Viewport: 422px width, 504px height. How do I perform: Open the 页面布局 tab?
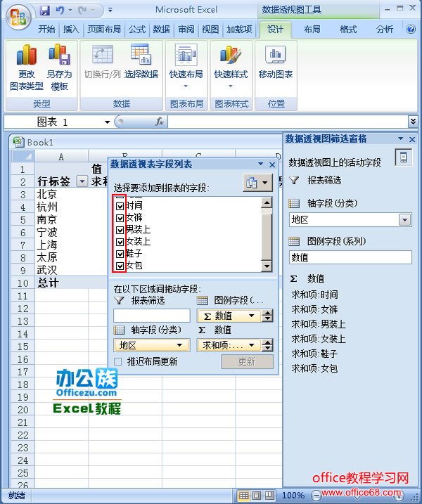pyautogui.click(x=104, y=30)
